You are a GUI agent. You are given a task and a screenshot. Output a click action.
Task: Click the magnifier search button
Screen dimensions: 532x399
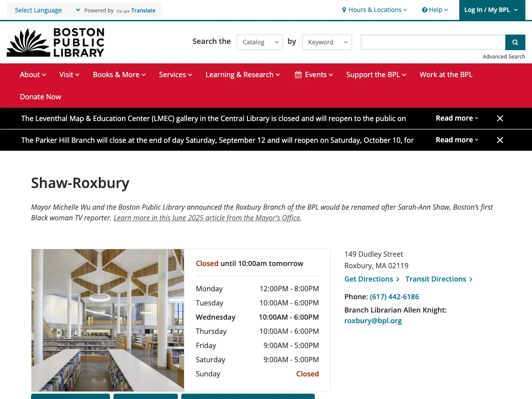515,42
